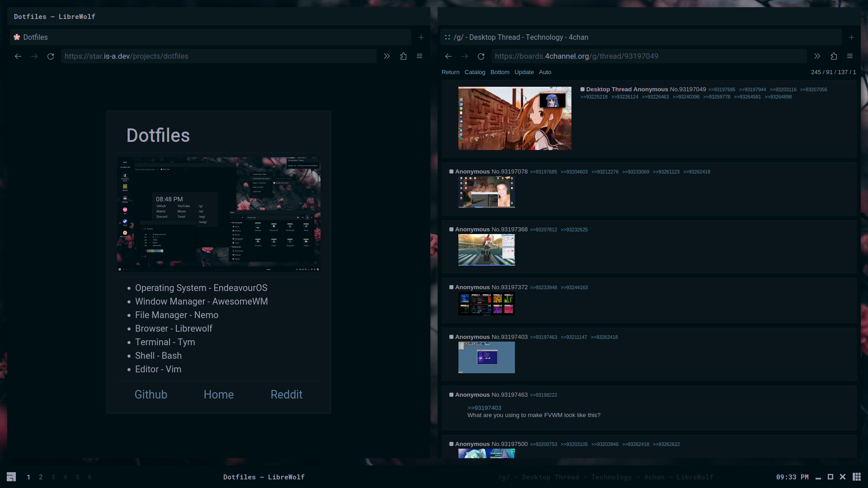The width and height of the screenshot is (868, 488).
Task: Open extensions icon in left LibreWolf window
Action: (x=403, y=56)
